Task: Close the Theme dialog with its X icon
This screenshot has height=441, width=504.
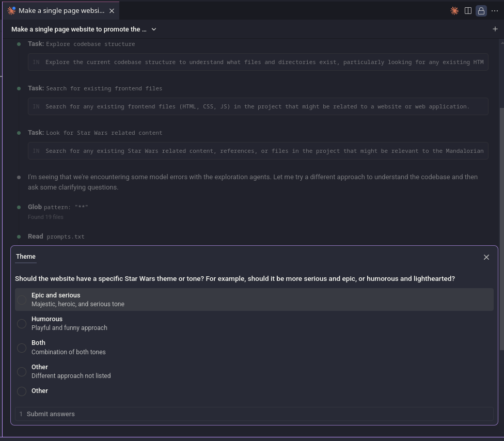Action: click(x=486, y=257)
